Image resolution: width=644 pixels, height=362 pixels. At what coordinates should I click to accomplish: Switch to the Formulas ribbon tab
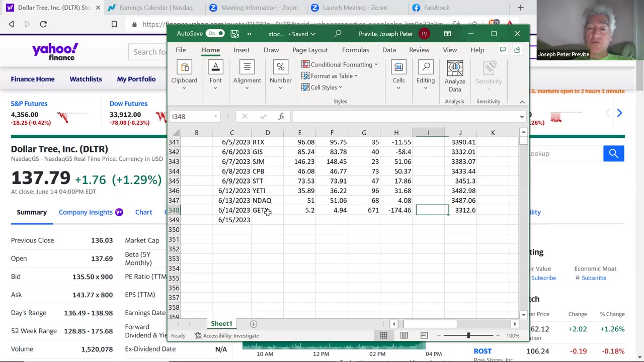pyautogui.click(x=356, y=50)
